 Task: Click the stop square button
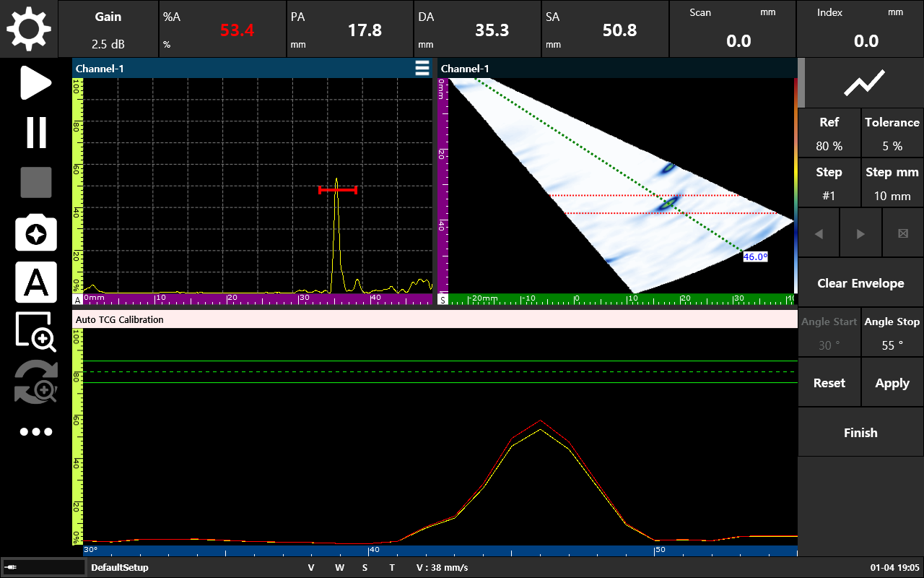(x=36, y=182)
